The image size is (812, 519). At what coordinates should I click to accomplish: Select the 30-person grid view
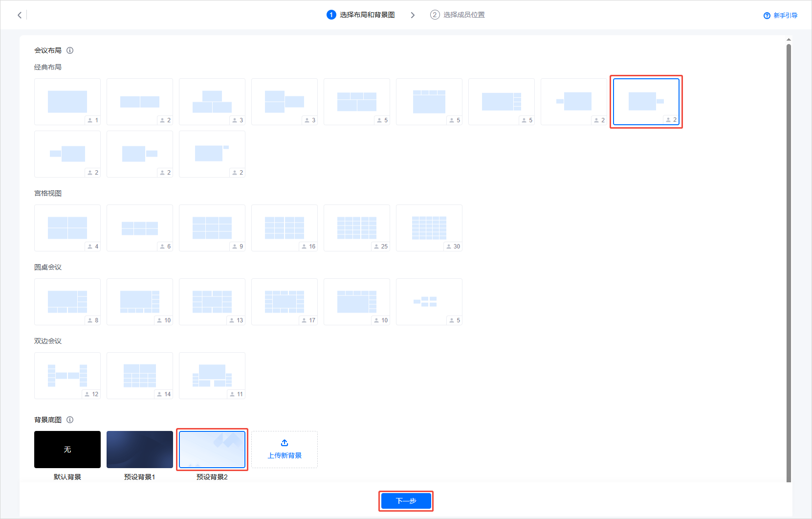click(429, 228)
